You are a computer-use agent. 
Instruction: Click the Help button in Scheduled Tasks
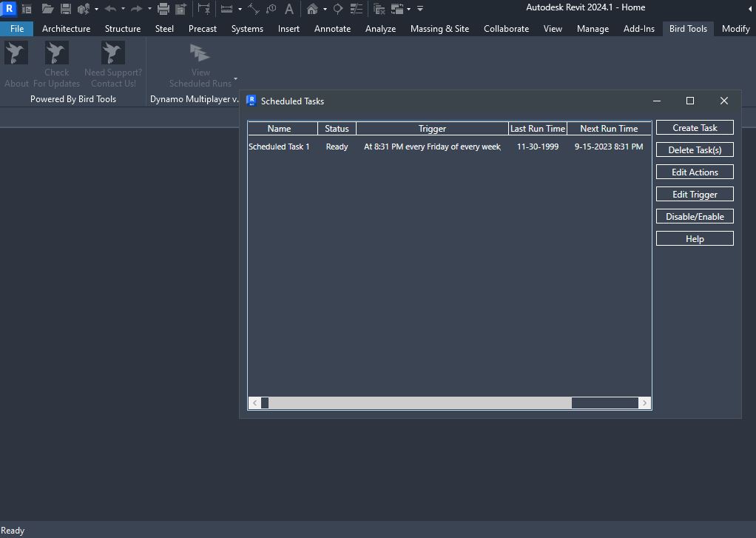tap(695, 238)
